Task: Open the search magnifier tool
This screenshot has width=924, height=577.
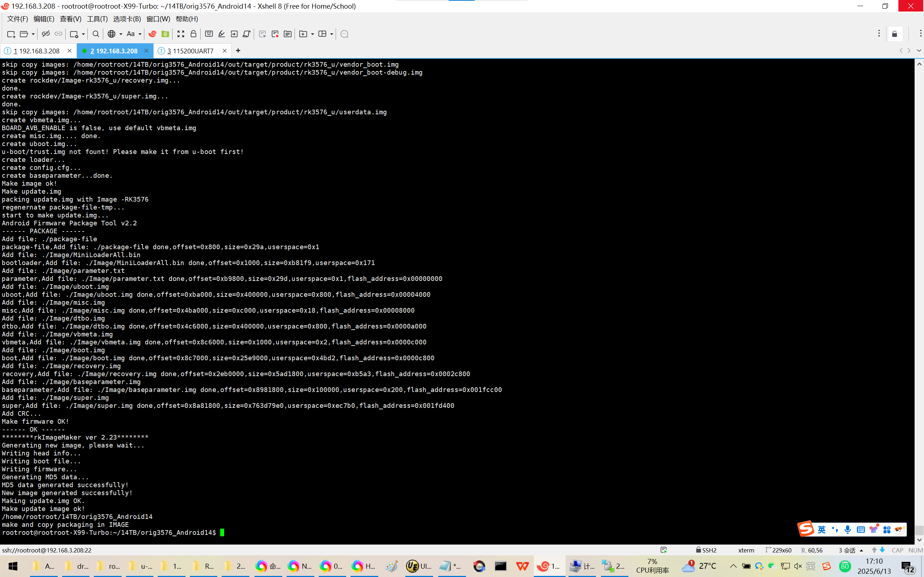Action: pyautogui.click(x=96, y=34)
